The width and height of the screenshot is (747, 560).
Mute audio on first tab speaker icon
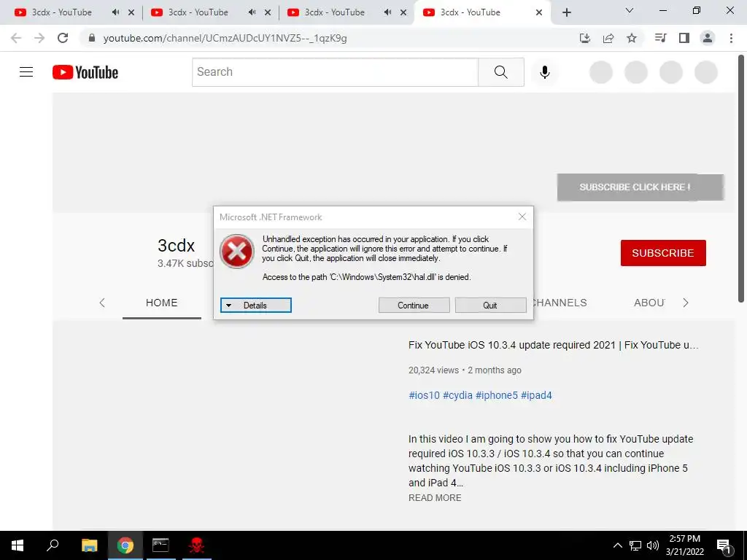point(116,12)
